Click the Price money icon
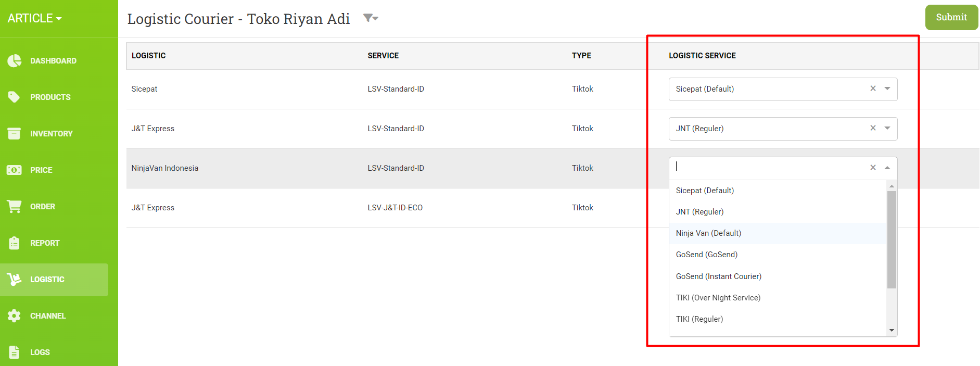Screen dimensions: 980x366 click(x=15, y=170)
